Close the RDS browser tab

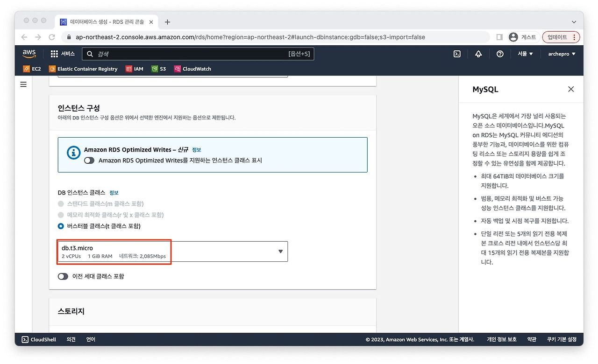[151, 22]
